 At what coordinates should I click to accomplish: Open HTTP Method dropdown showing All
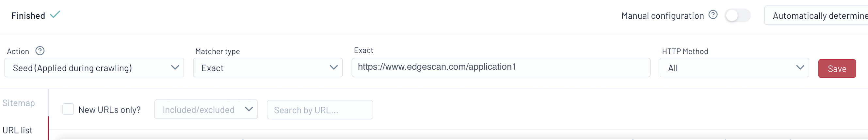click(728, 68)
